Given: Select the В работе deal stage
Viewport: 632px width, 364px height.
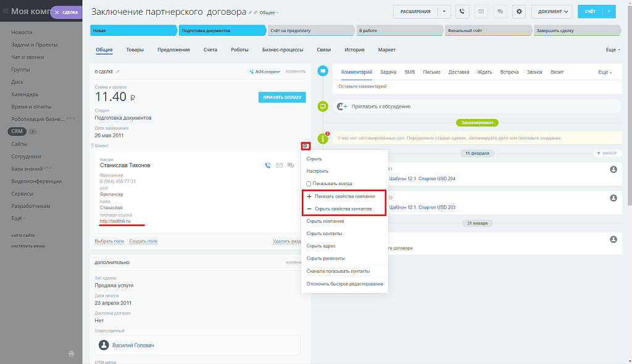Looking at the screenshot, I should point(398,30).
